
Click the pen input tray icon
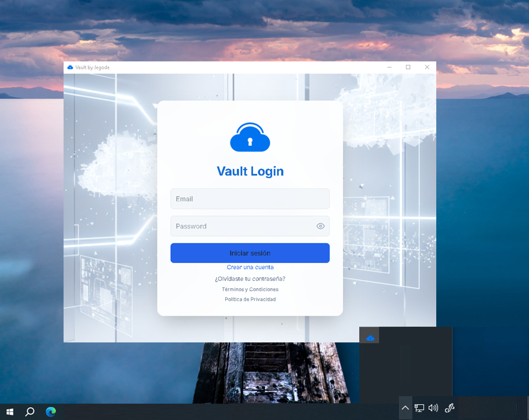click(x=449, y=408)
